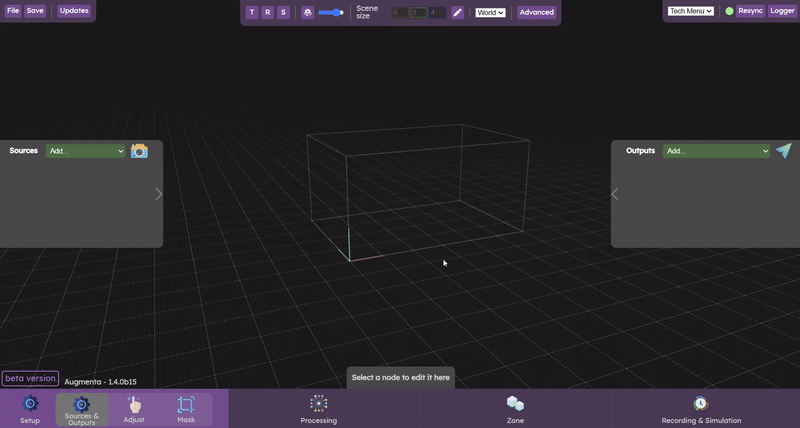Click the pencil edit scene size icon
Image resolution: width=800 pixels, height=428 pixels.
[x=457, y=12]
